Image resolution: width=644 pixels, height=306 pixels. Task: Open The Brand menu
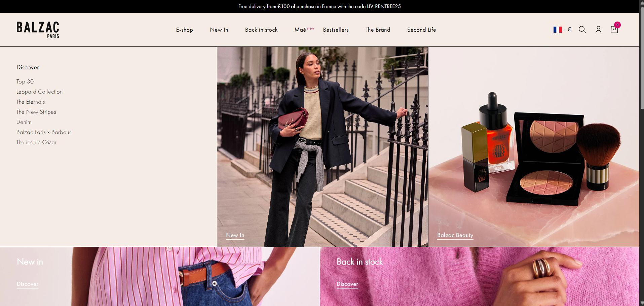coord(378,30)
